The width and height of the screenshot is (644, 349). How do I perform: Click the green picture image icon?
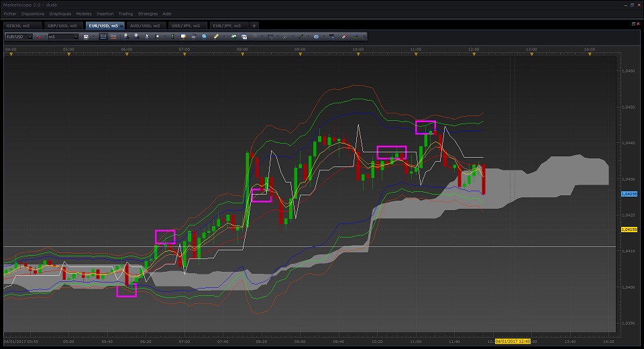[x=233, y=37]
